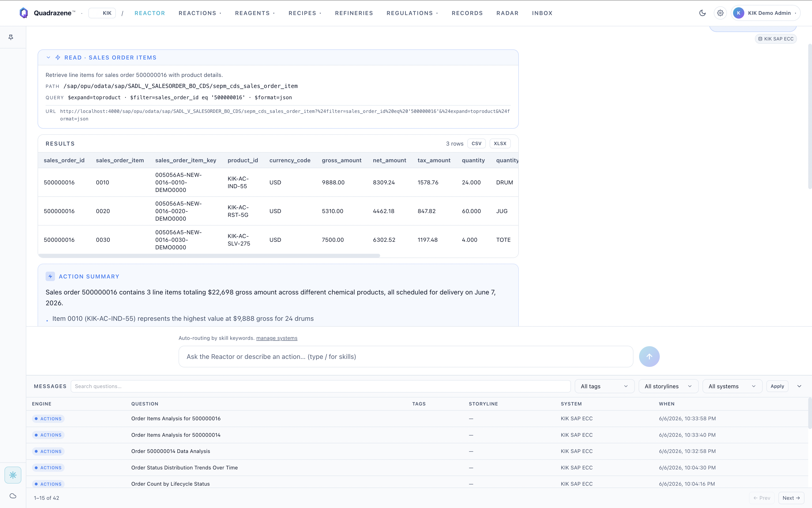The image size is (812, 508).
Task: Click the When column header
Action: 666,404
